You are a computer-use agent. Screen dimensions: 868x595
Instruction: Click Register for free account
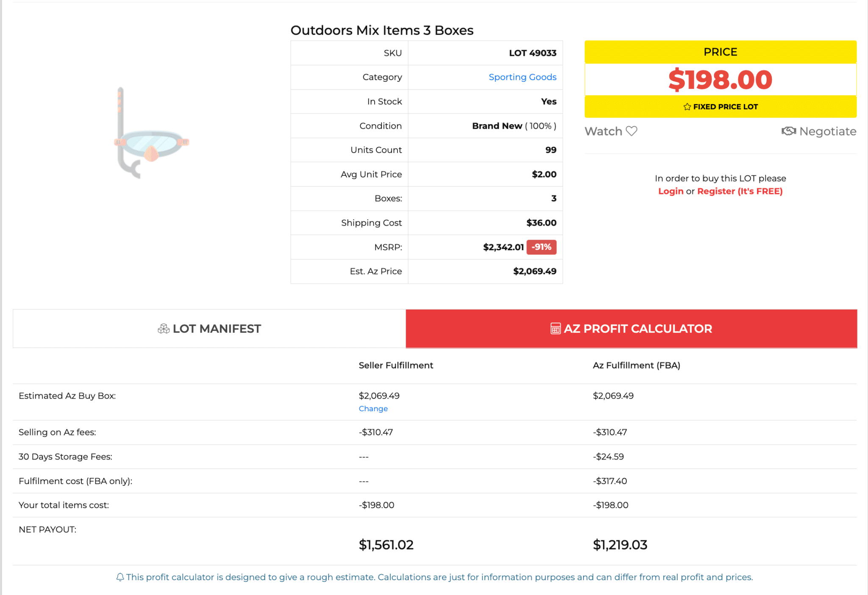point(740,191)
